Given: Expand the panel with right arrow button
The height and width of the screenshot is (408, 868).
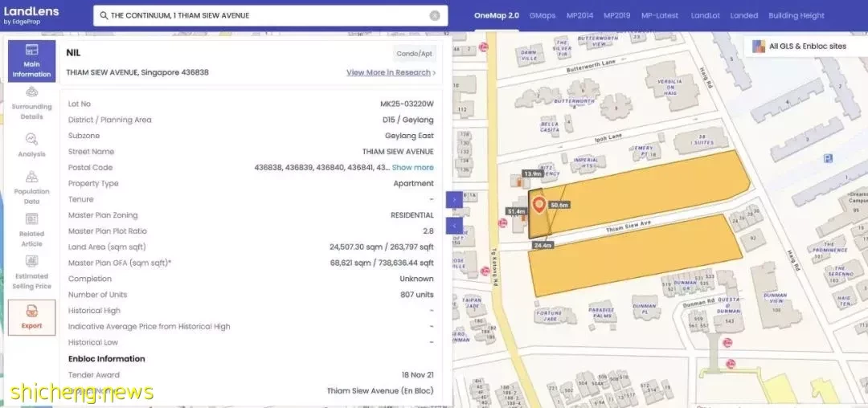Looking at the screenshot, I should click(x=454, y=199).
